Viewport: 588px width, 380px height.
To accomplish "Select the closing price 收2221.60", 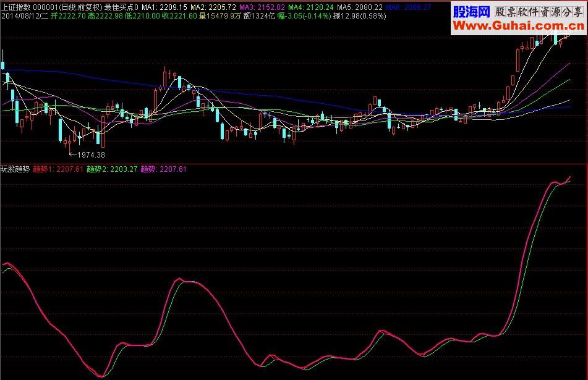I will [180, 16].
